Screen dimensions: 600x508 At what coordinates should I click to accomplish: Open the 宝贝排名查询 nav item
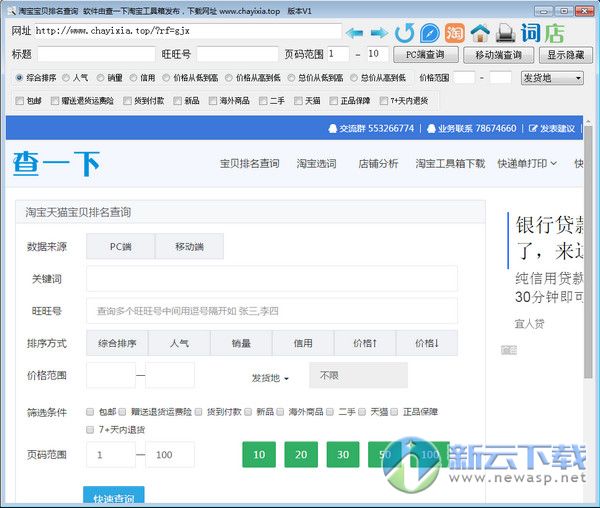coord(249,164)
